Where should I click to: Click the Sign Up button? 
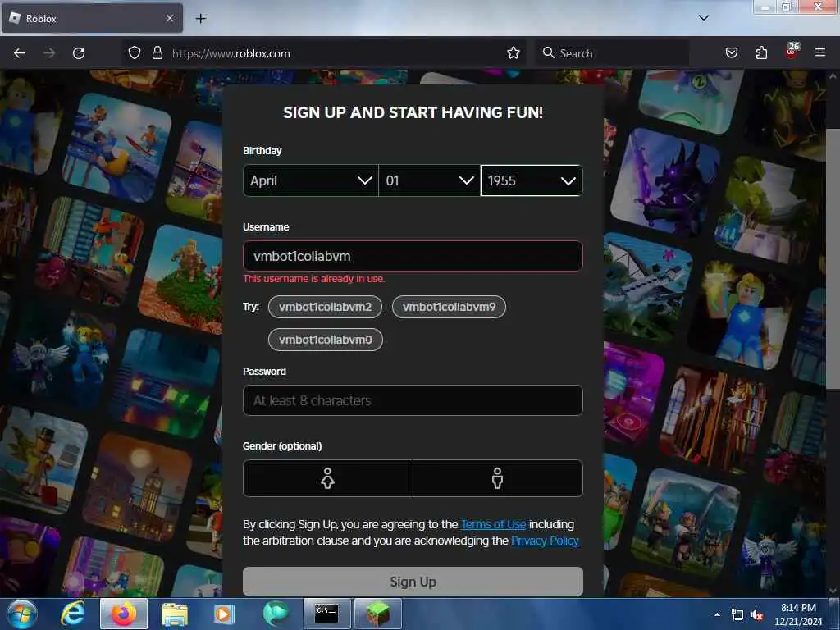(x=413, y=582)
